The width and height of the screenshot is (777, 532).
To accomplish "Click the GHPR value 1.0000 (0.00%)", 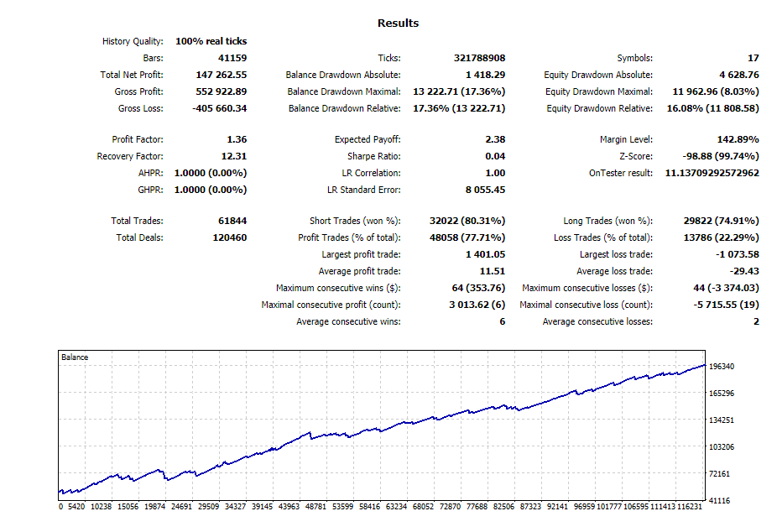I will (x=211, y=190).
